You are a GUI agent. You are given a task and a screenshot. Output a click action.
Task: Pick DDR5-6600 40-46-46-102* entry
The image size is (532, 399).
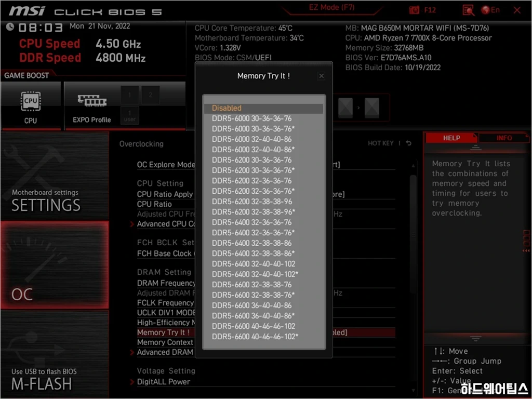(x=263, y=337)
